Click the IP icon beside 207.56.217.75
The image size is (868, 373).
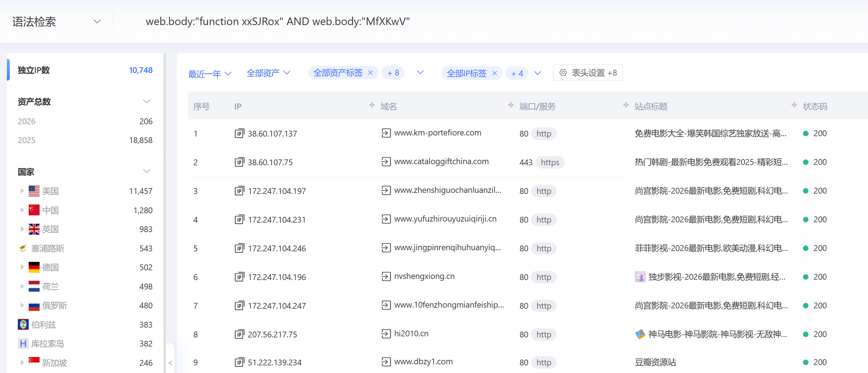point(239,334)
